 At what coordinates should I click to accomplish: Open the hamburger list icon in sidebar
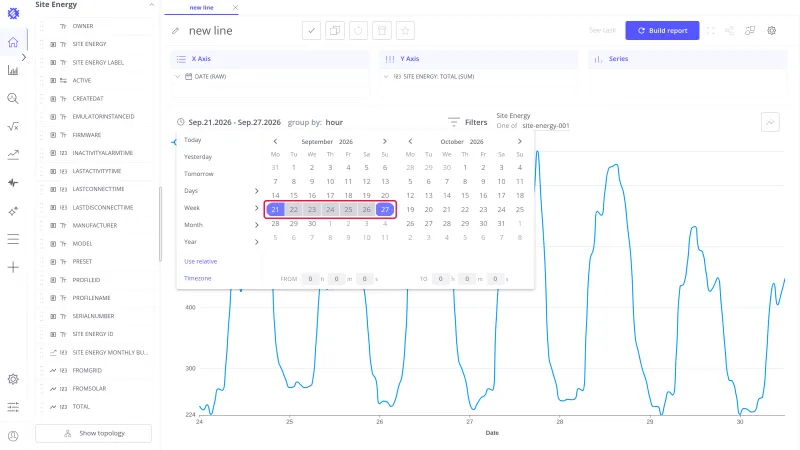(13, 239)
